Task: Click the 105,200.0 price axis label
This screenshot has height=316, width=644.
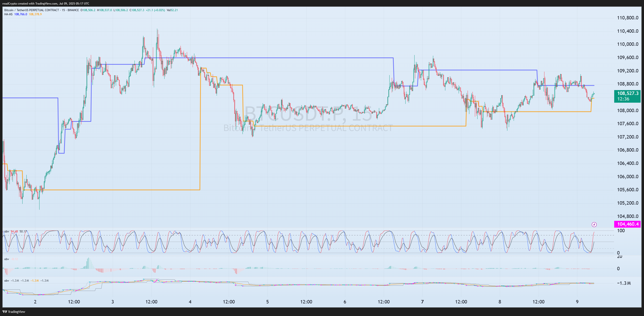Action: coord(628,203)
